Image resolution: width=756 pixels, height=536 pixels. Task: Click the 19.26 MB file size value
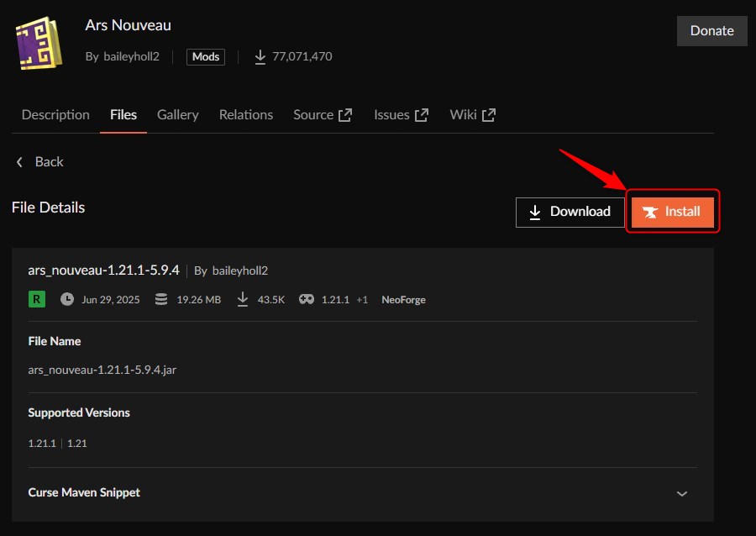point(198,300)
